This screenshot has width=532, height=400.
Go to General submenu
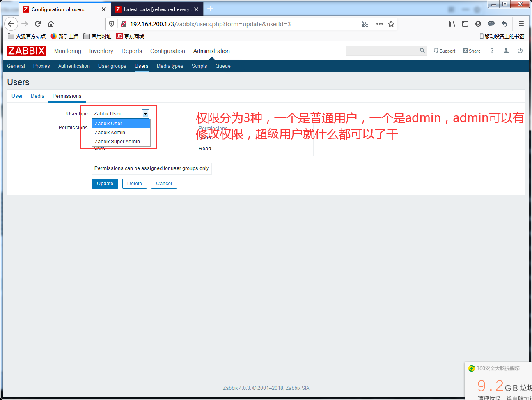[x=16, y=66]
